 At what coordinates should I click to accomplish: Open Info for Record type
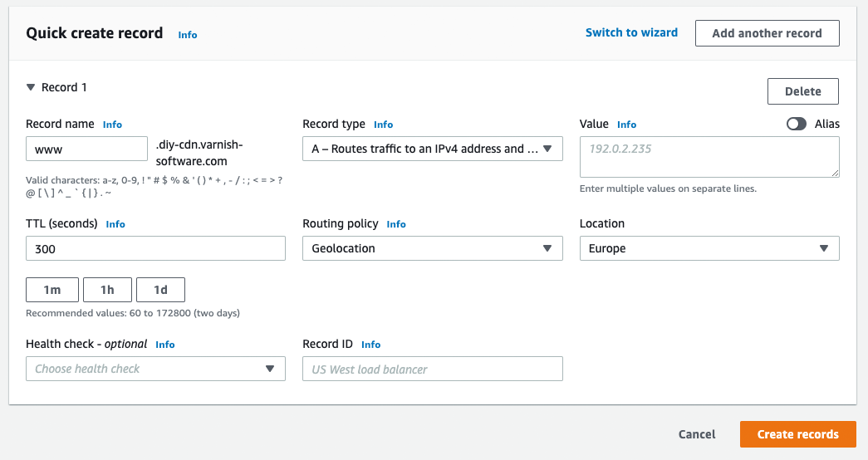click(383, 125)
